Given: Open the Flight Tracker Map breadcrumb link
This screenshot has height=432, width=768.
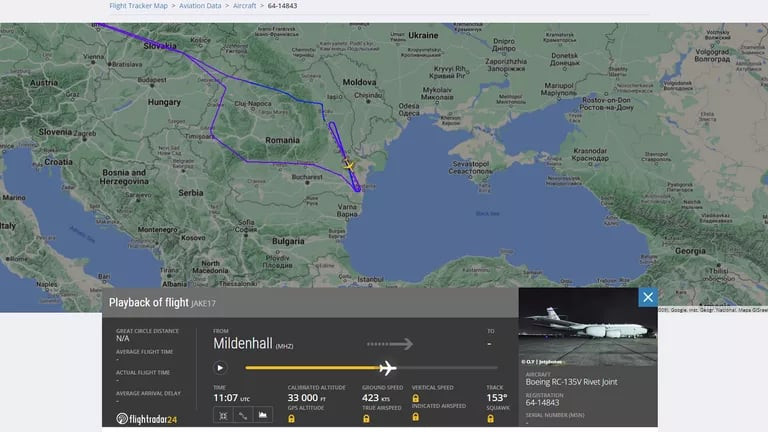Looking at the screenshot, I should point(138,6).
